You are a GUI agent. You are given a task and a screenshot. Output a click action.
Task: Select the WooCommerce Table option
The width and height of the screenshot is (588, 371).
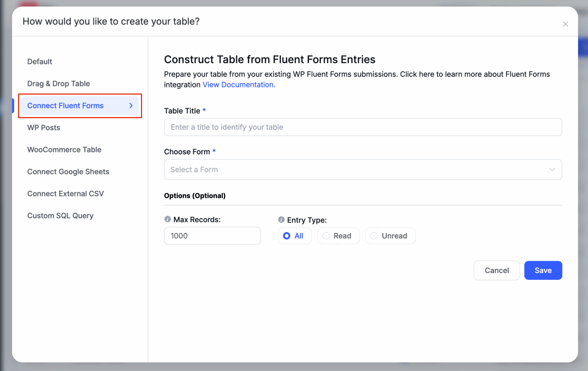pyautogui.click(x=64, y=149)
